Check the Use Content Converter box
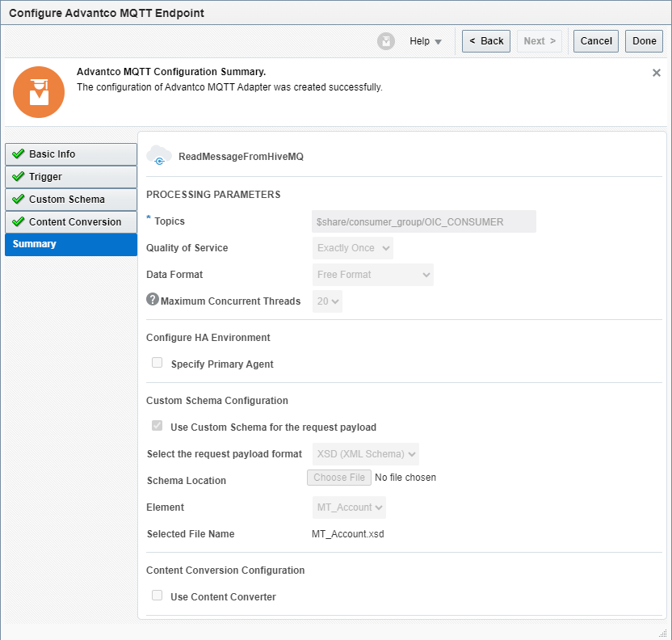672x640 pixels. (x=157, y=596)
